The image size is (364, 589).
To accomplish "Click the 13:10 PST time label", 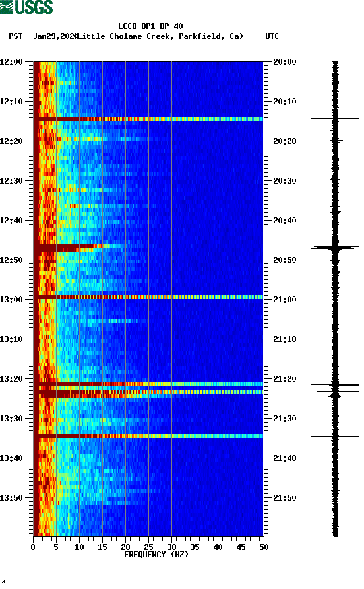I will point(11,339).
